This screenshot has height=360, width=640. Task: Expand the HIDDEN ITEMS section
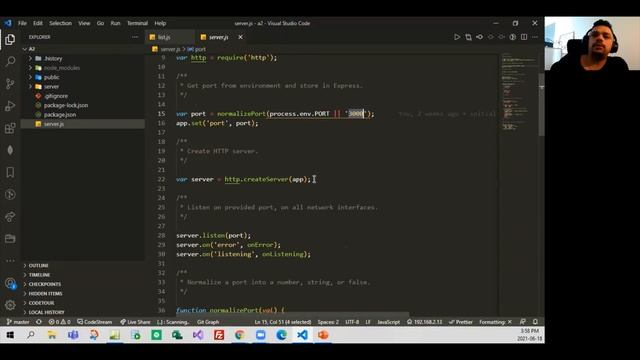[83, 293]
